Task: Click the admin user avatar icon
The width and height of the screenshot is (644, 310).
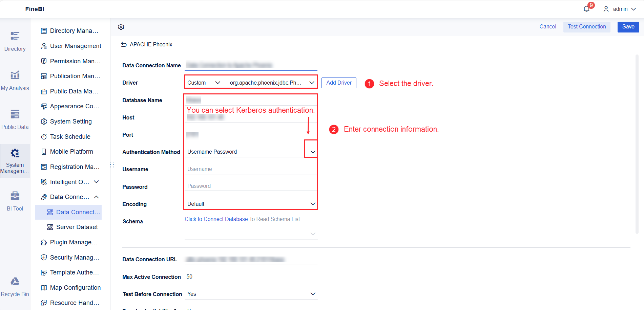Action: [x=606, y=9]
